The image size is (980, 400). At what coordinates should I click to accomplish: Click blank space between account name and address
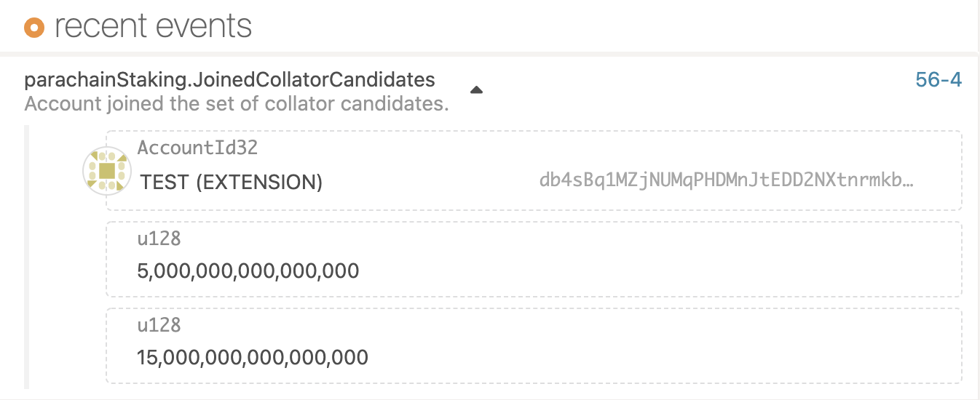430,181
